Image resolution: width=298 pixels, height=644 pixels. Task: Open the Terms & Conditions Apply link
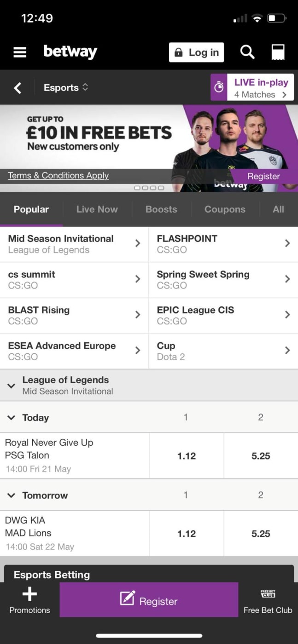[58, 176]
